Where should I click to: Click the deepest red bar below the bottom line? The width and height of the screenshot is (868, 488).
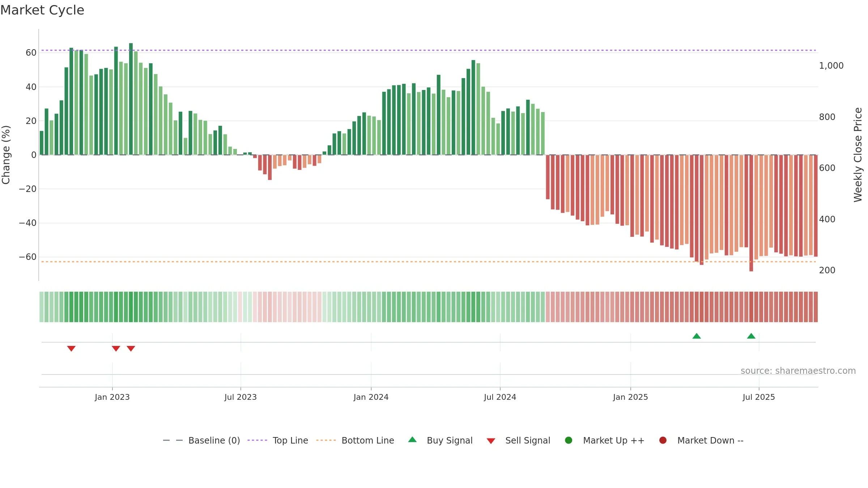pos(751,213)
